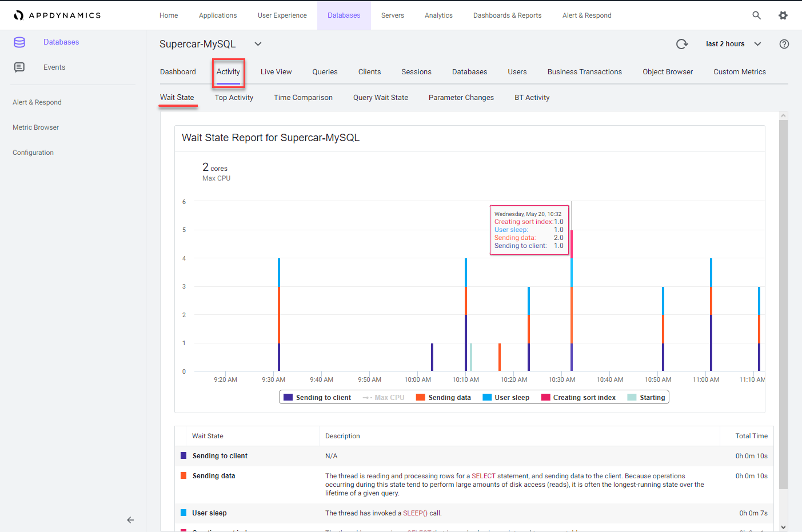802x532 pixels.
Task: Refresh the data with the reload icon
Action: coord(682,44)
